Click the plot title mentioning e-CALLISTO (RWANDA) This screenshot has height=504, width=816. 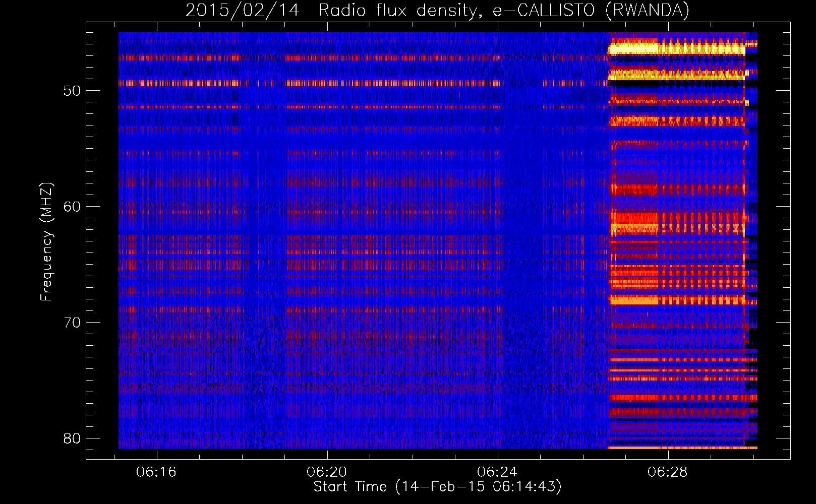tap(437, 10)
